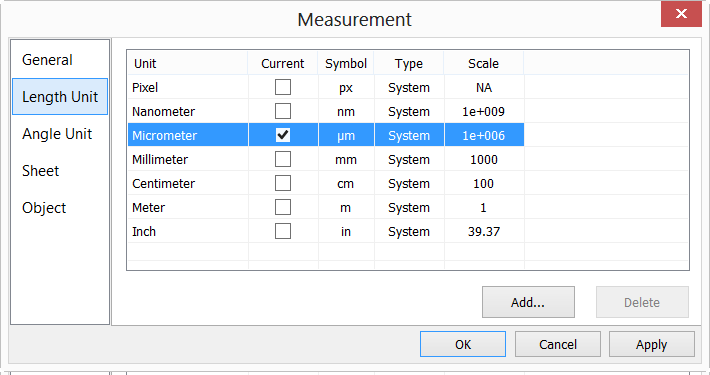Tick the Centimeter checkbox
This screenshot has height=375, width=710.
[x=283, y=183]
